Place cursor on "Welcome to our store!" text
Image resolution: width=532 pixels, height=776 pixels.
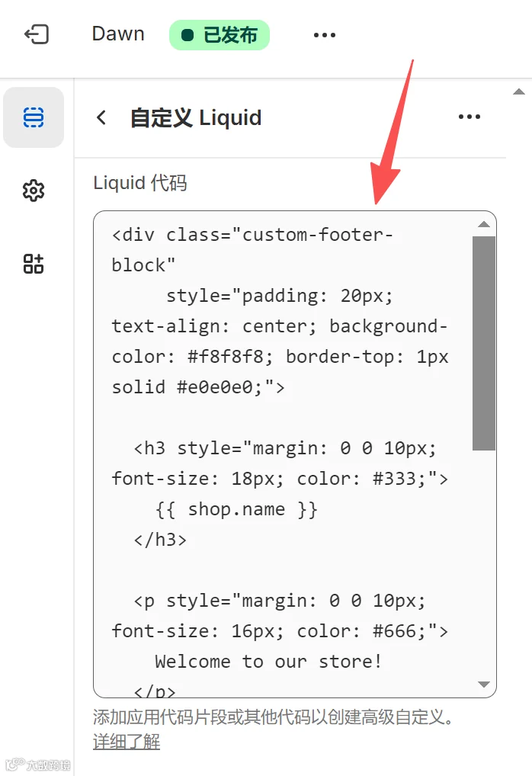point(268,661)
